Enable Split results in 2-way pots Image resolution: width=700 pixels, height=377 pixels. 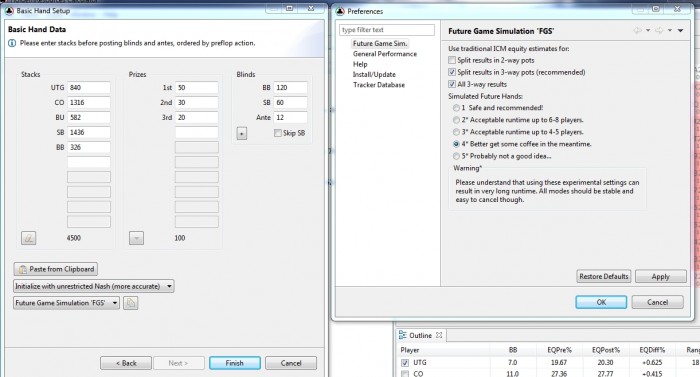(452, 60)
